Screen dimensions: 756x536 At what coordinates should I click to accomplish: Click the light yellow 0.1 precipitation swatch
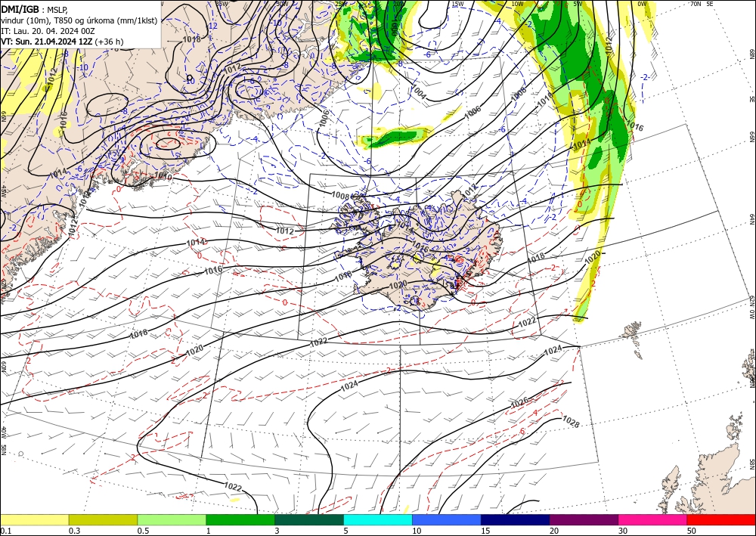coord(34,519)
